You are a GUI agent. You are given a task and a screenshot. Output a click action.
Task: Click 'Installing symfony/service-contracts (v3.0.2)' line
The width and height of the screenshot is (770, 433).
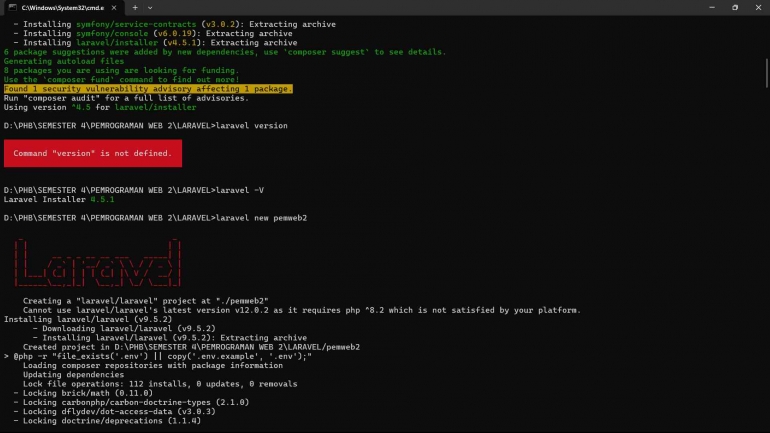coord(174,24)
